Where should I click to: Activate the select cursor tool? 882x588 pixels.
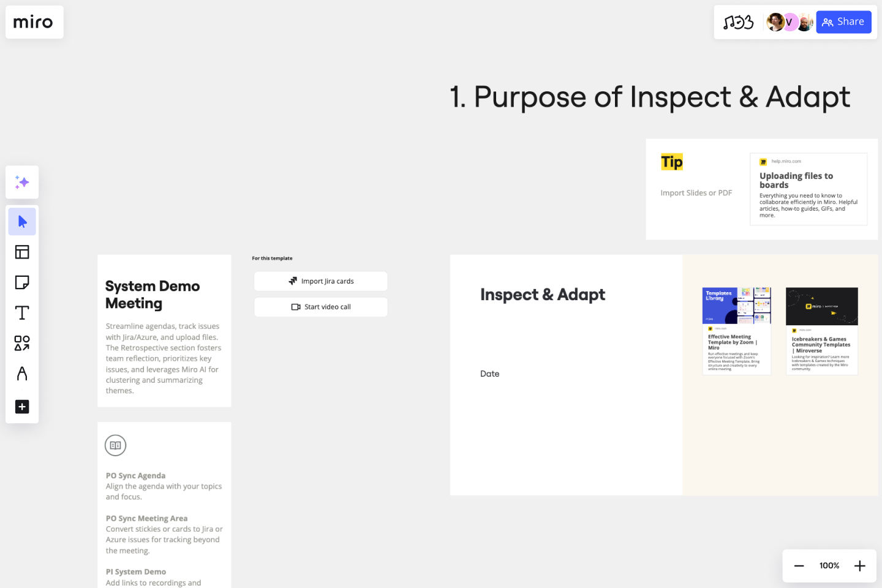coord(22,221)
